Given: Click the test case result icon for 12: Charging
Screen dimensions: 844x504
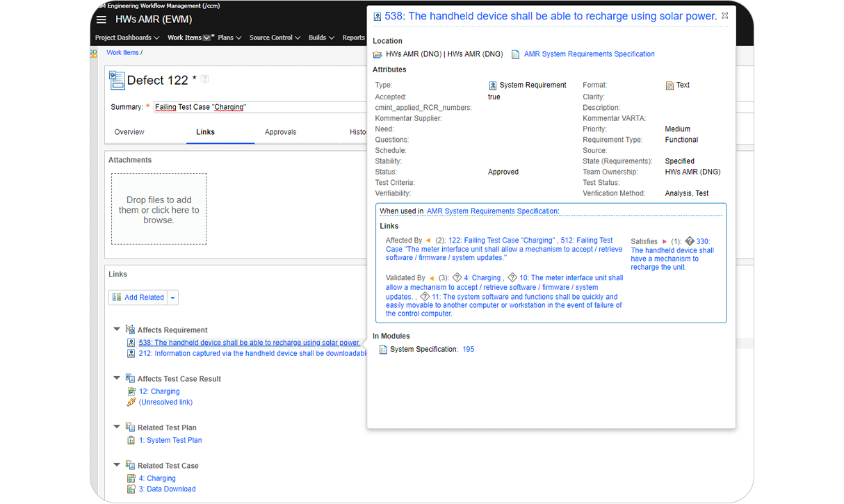Looking at the screenshot, I should click(131, 391).
